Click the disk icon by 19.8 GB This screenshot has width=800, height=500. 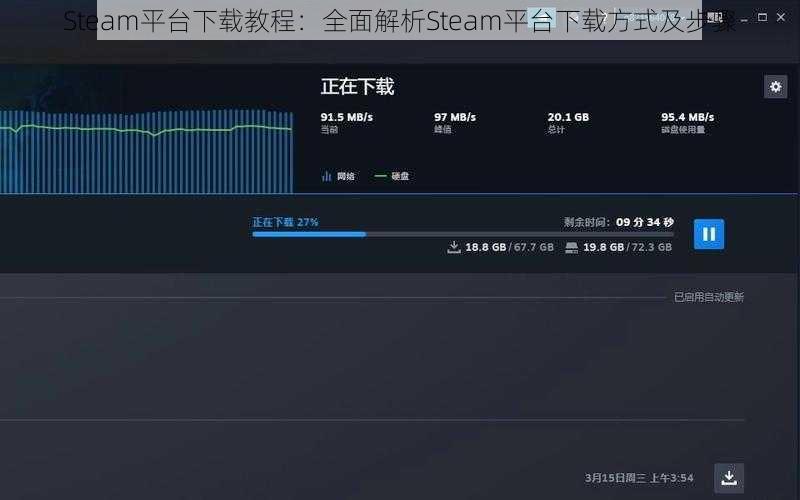pos(571,247)
